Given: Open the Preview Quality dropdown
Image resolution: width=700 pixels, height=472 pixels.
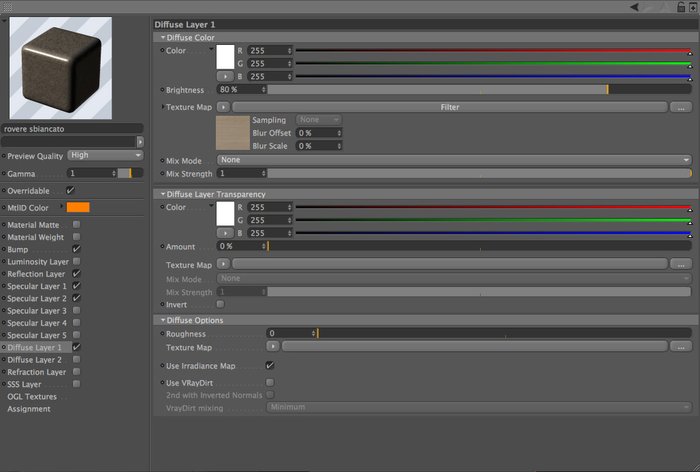Looking at the screenshot, I should tap(105, 155).
